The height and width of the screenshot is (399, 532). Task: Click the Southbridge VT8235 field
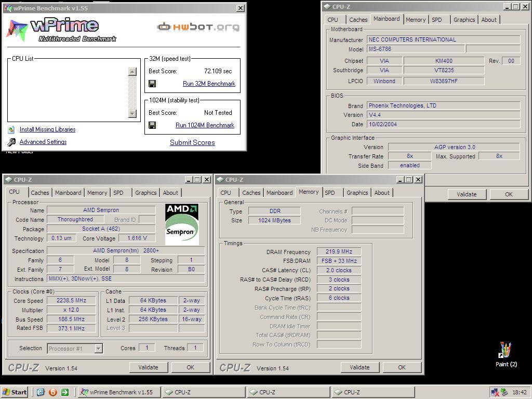444,70
